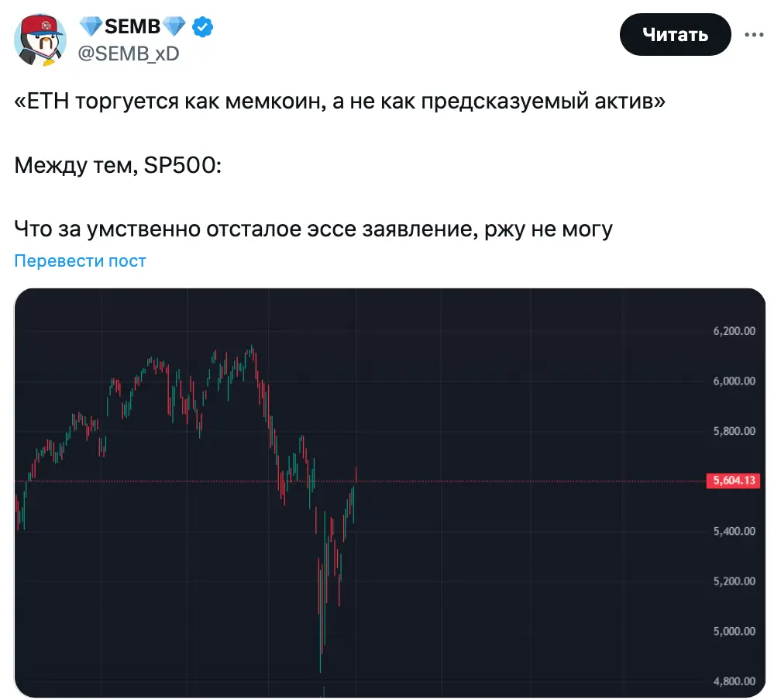Screen dimensions: 781x700
Task: Open the S&P 500 chart image
Action: 390,493
